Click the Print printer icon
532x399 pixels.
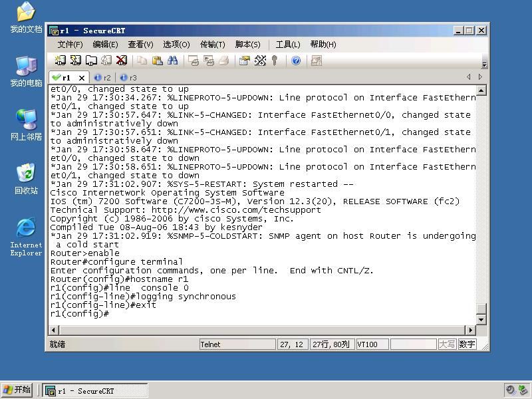[x=224, y=61]
